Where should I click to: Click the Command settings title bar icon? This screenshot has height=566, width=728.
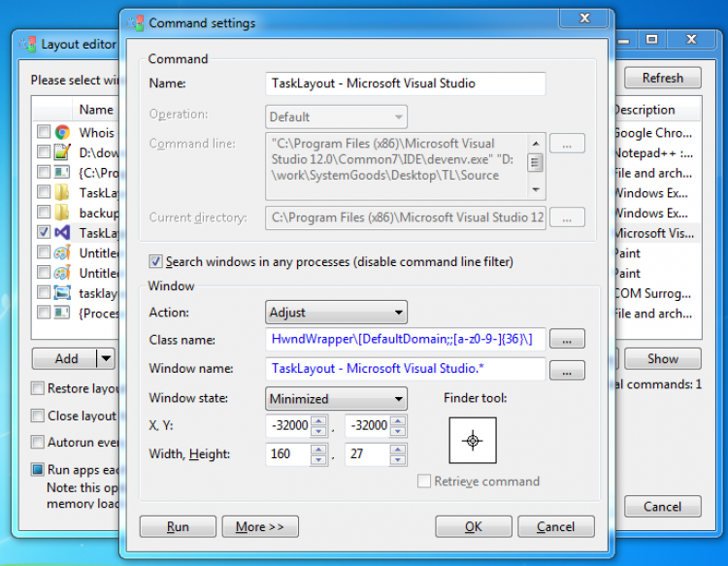pyautogui.click(x=136, y=22)
